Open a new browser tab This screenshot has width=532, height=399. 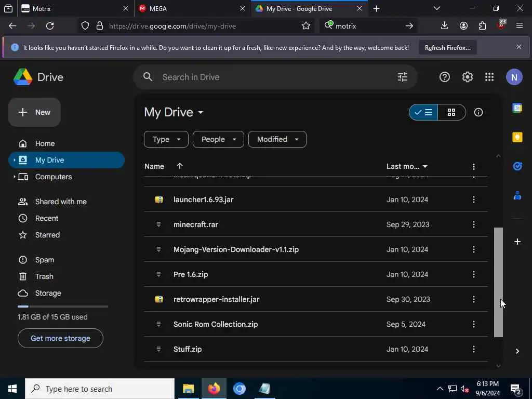coord(376,8)
